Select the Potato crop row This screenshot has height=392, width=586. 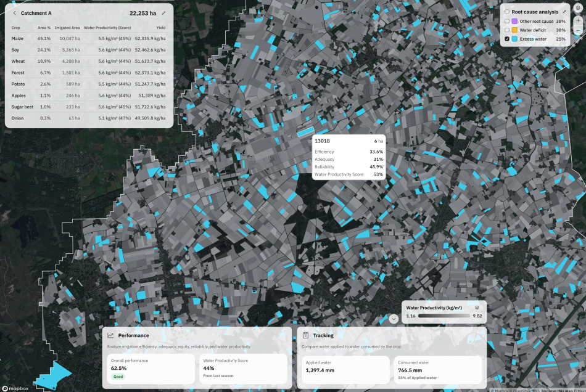pos(89,84)
